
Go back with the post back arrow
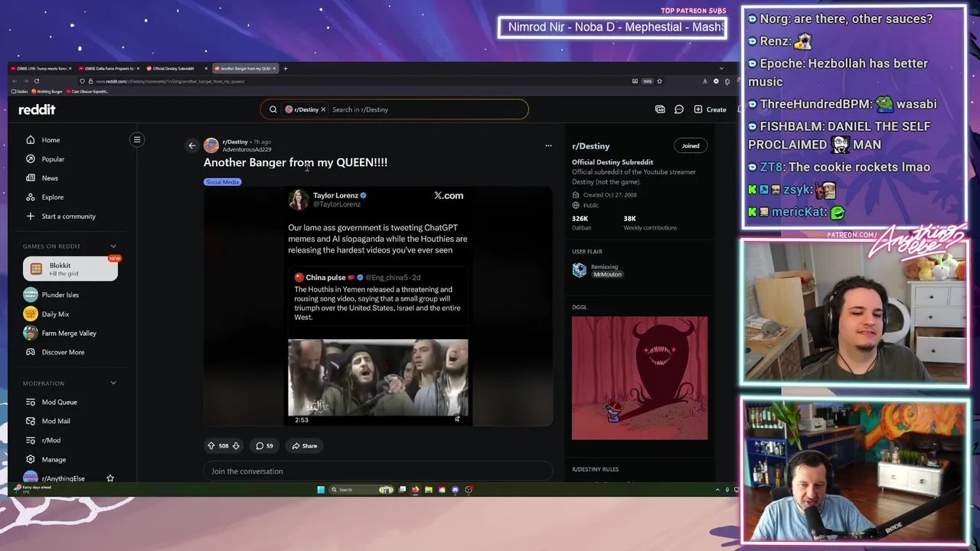[192, 145]
